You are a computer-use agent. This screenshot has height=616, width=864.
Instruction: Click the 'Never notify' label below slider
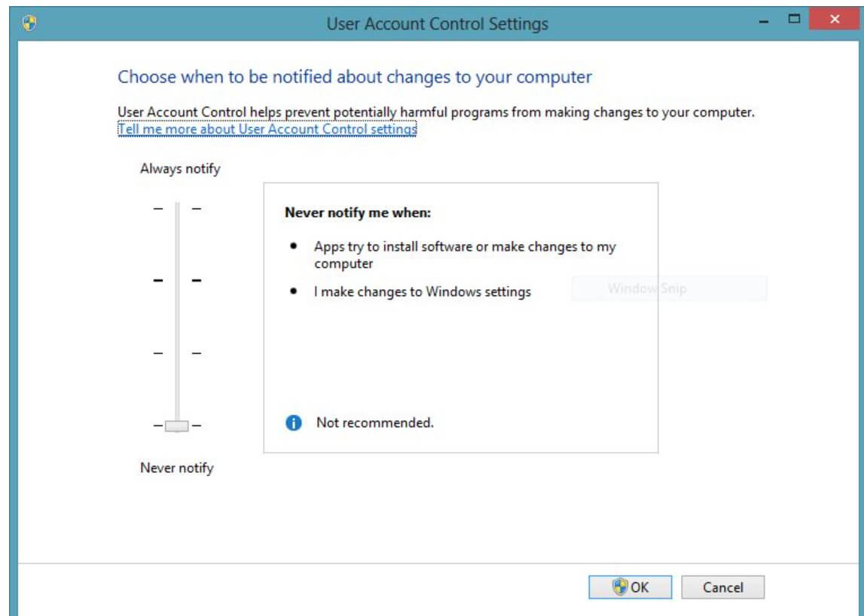177,468
